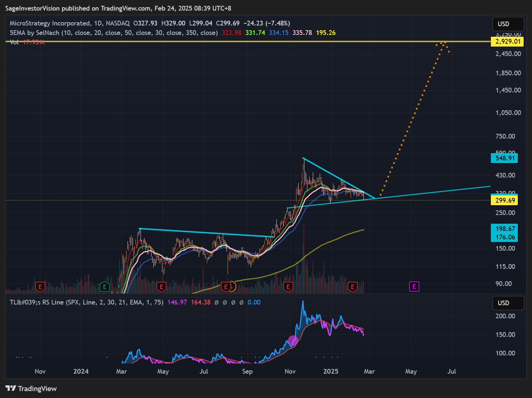532x398 pixels.
Task: Click the green E earnings marker
Action: 105,287
